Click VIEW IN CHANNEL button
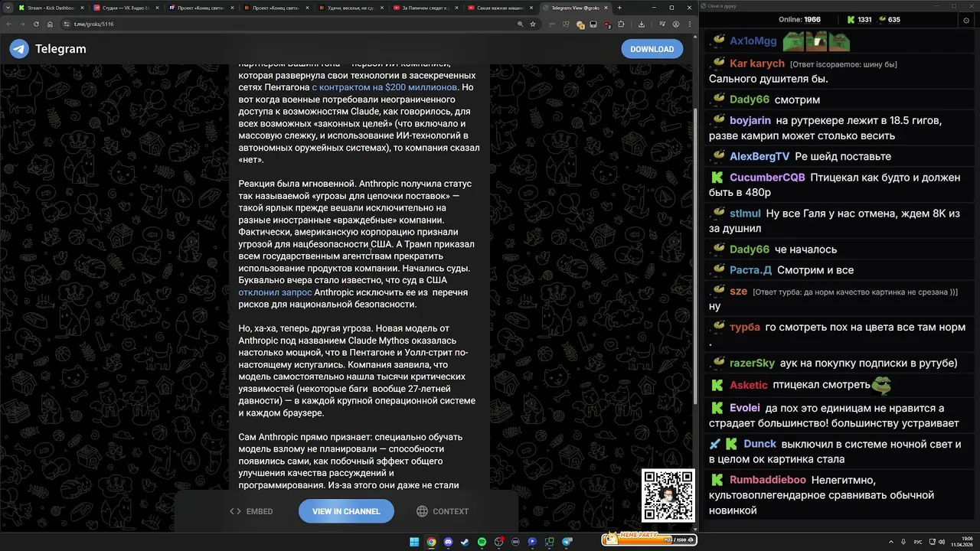The height and width of the screenshot is (551, 980). (x=346, y=511)
